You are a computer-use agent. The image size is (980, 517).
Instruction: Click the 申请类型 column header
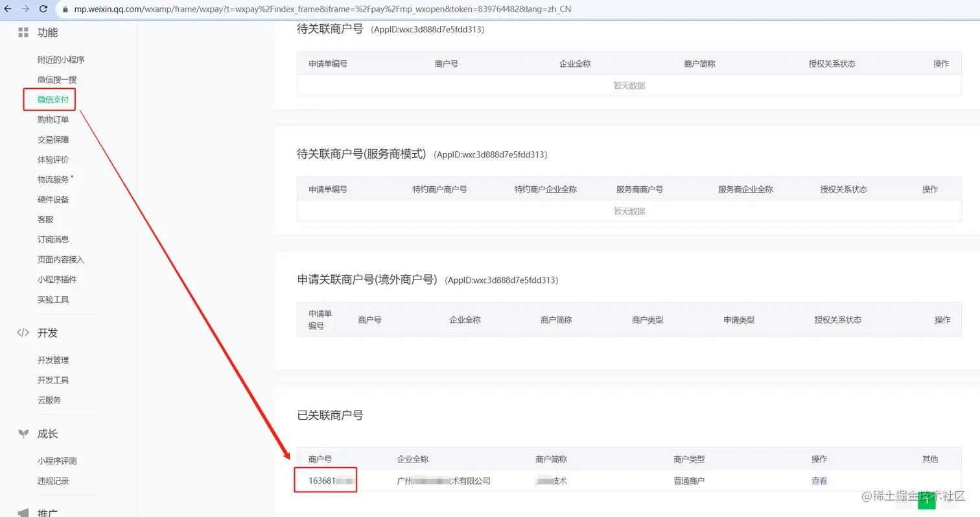click(739, 320)
